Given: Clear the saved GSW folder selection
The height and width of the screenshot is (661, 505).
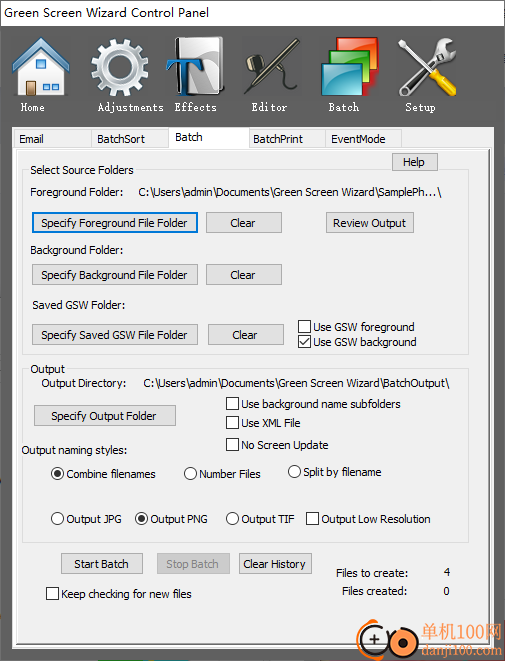Looking at the screenshot, I should tap(246, 335).
